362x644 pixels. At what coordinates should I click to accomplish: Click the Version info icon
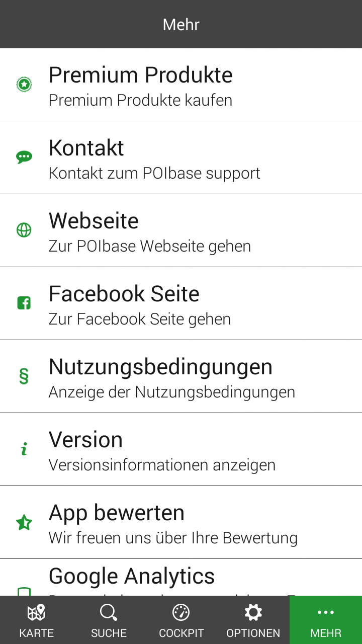point(24,449)
